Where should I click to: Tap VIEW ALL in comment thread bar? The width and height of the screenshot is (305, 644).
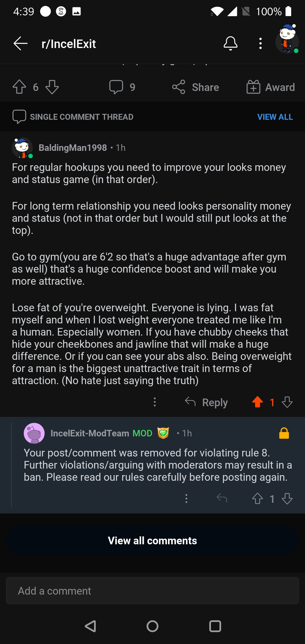click(x=275, y=117)
